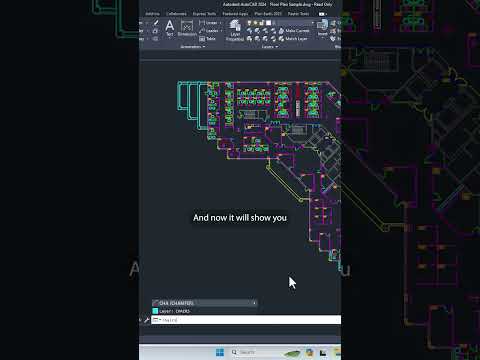
Task: Click the layer Off icon beside Make Current row
Action: click(x=249, y=31)
